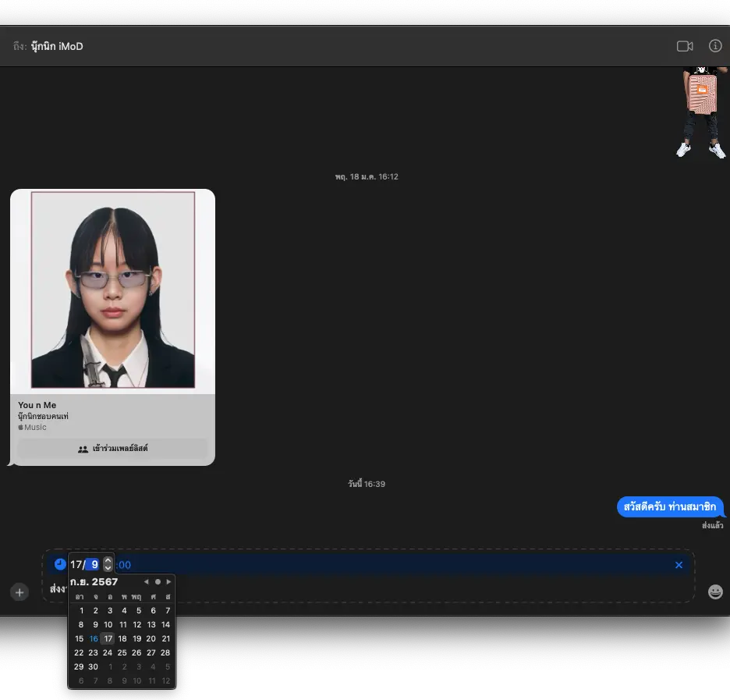This screenshot has width=730, height=700.
Task: Choose day 30 in the calendar
Action: pos(94,666)
